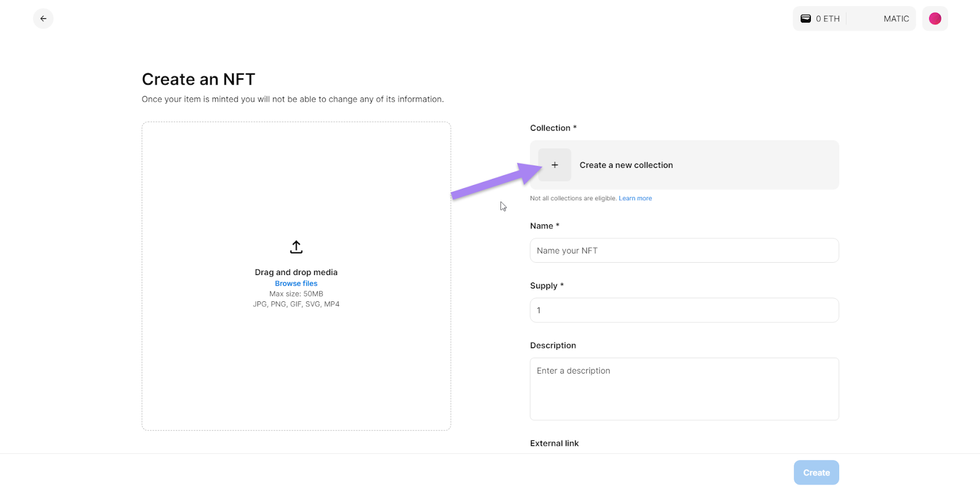The width and height of the screenshot is (980, 490).
Task: Click the Description field label
Action: (x=553, y=345)
